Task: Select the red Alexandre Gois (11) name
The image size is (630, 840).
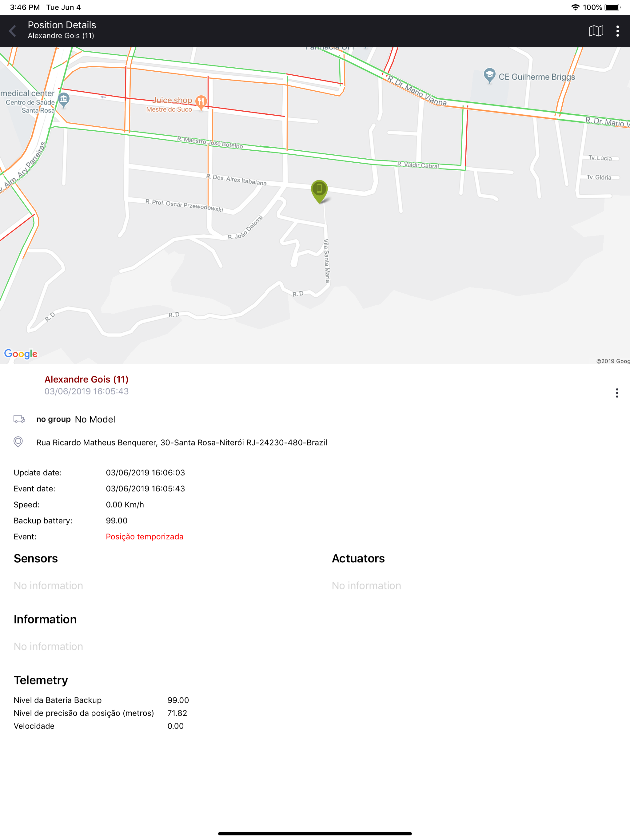Action: tap(86, 379)
